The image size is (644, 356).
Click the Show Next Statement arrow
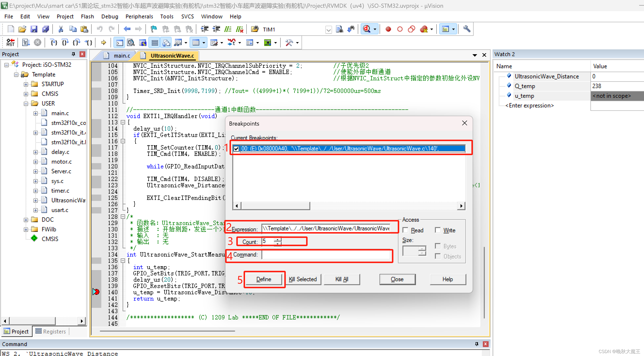[103, 42]
